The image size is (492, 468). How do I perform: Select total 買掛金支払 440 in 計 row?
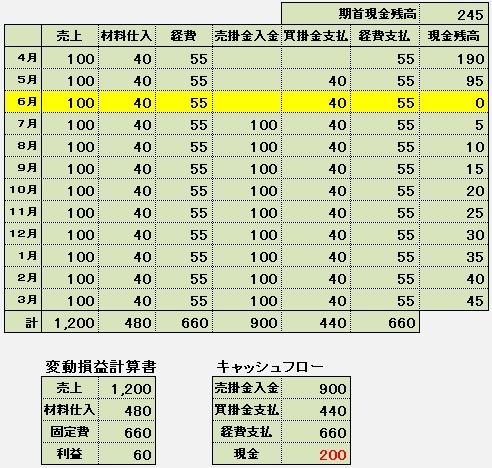tap(316, 322)
